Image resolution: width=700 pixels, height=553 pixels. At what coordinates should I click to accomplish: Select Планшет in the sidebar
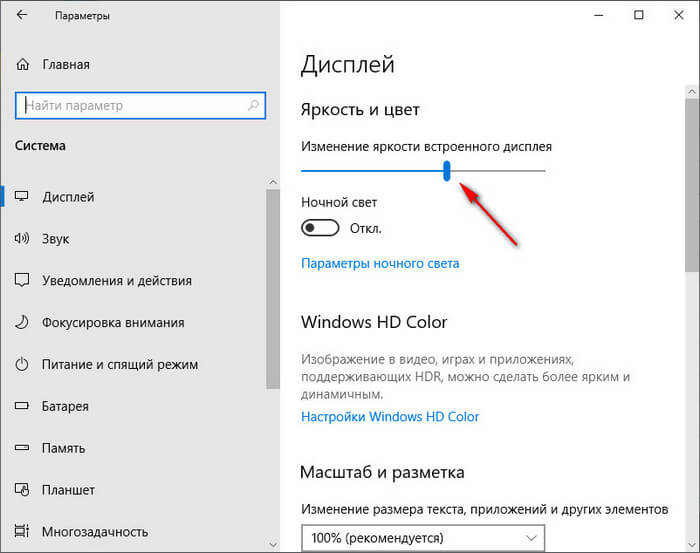pyautogui.click(x=68, y=490)
